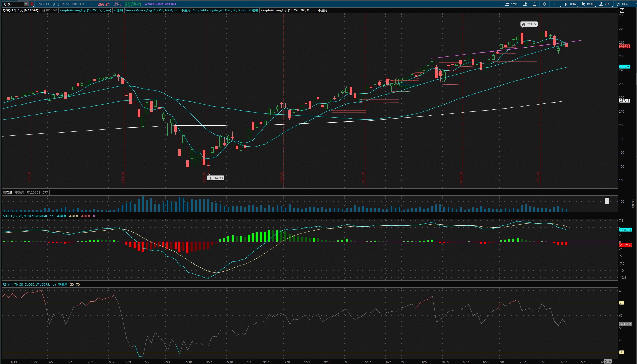Click the 高: 269.79 high price bubble
This screenshot has height=364, width=637.
point(529,24)
